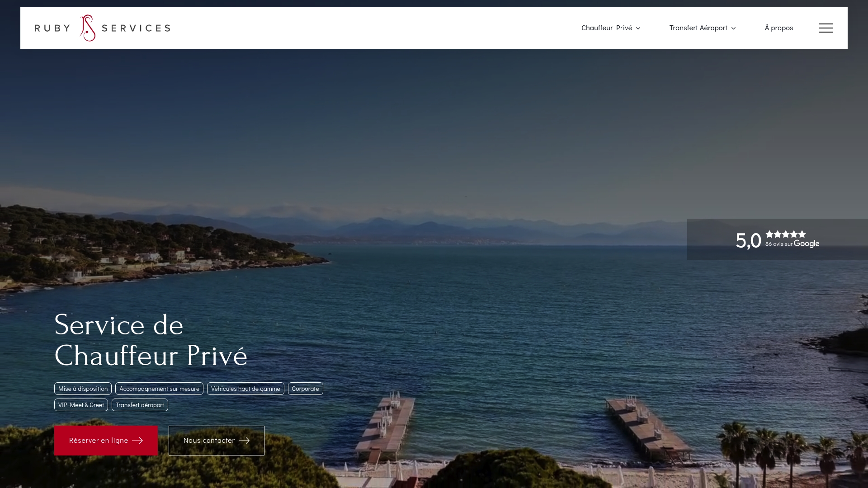Go to the À propos page
This screenshot has height=488, width=868.
point(779,28)
